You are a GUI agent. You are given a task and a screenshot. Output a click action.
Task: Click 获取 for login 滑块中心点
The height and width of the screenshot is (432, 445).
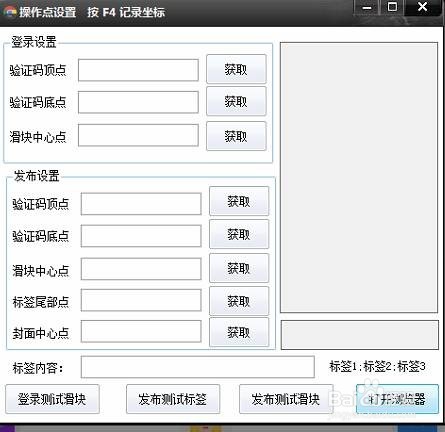point(236,136)
